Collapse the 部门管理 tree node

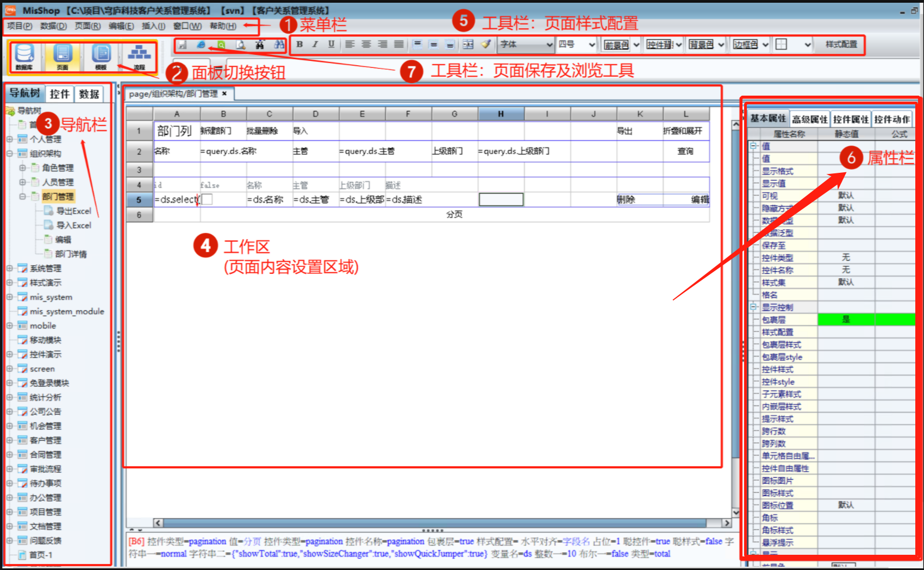(x=22, y=196)
